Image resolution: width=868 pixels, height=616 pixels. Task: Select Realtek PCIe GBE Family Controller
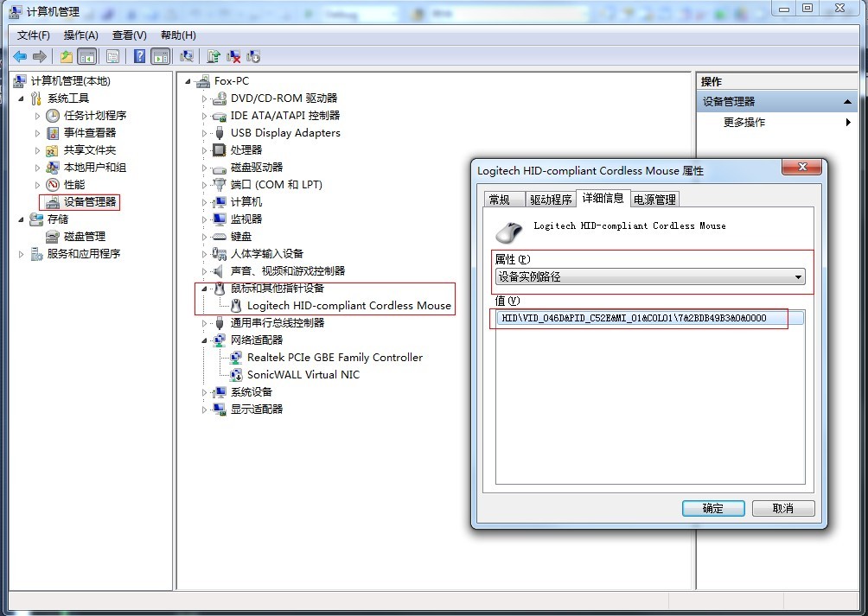335,358
